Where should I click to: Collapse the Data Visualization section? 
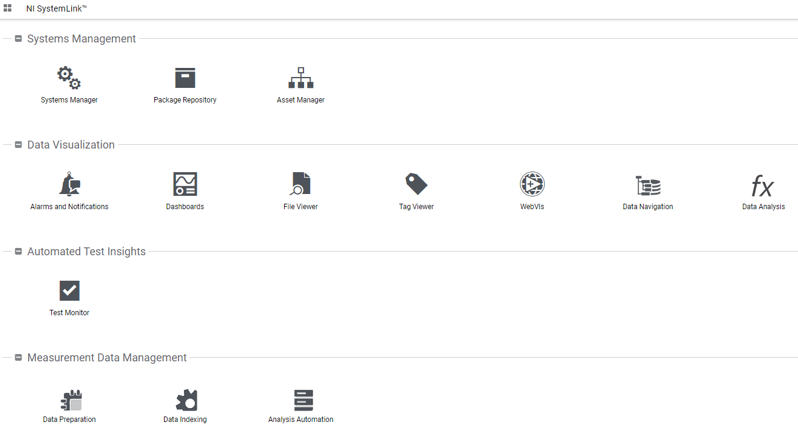[18, 145]
